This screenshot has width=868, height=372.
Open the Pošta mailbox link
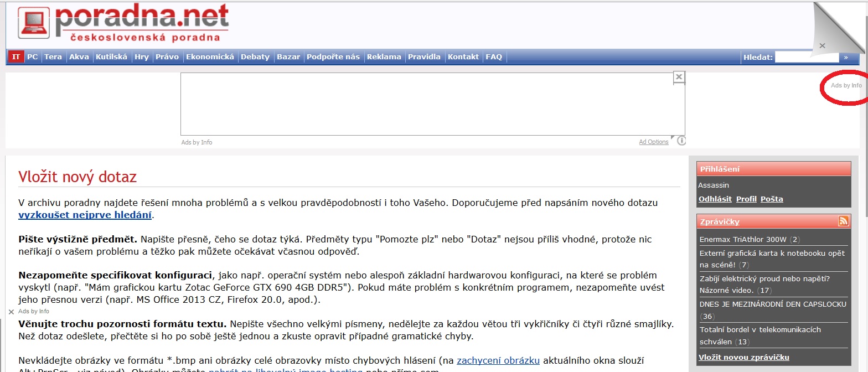tap(772, 199)
